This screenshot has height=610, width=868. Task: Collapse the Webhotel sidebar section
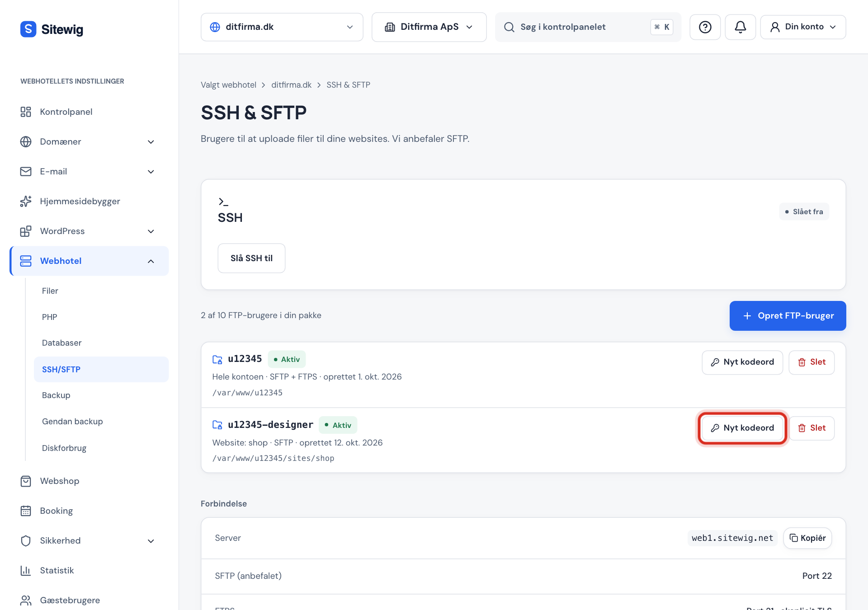(x=151, y=261)
